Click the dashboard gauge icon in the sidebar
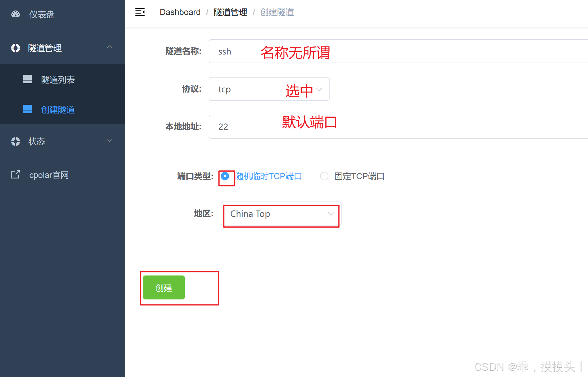Screen dimensions: 588x377 click(x=15, y=14)
